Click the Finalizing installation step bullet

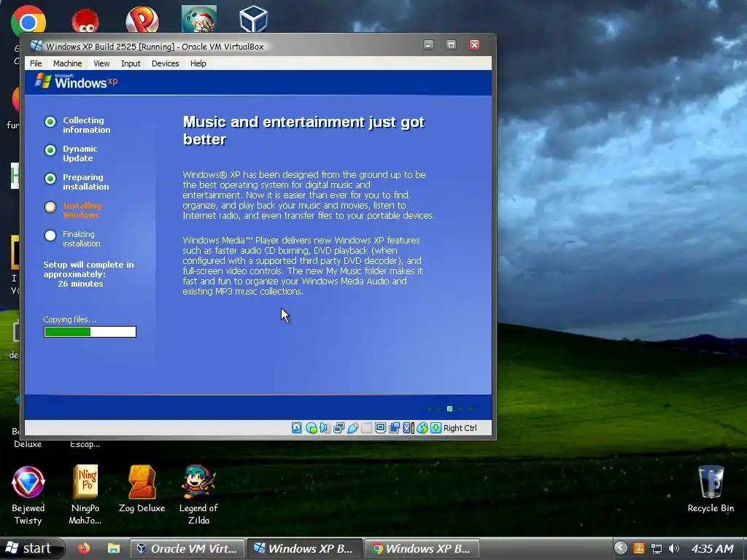tap(50, 236)
